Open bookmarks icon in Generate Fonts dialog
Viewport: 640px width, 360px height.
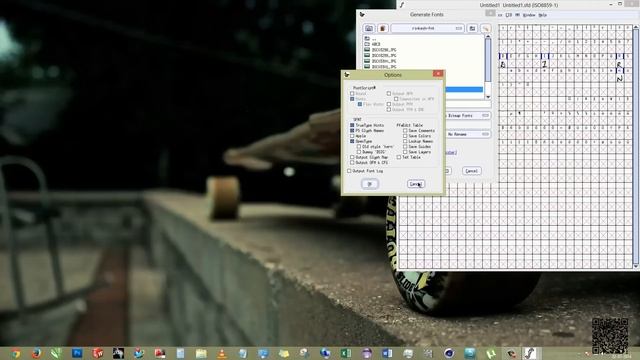click(382, 28)
